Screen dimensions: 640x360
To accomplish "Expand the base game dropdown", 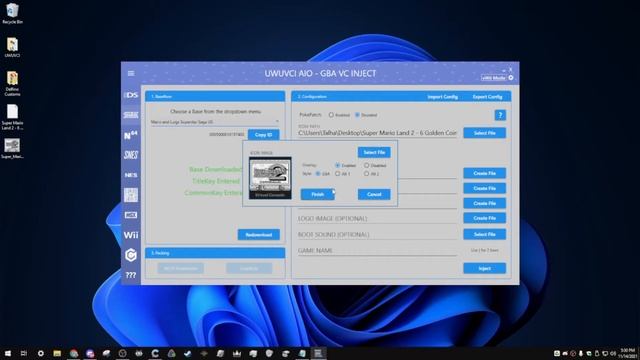I will (215, 122).
